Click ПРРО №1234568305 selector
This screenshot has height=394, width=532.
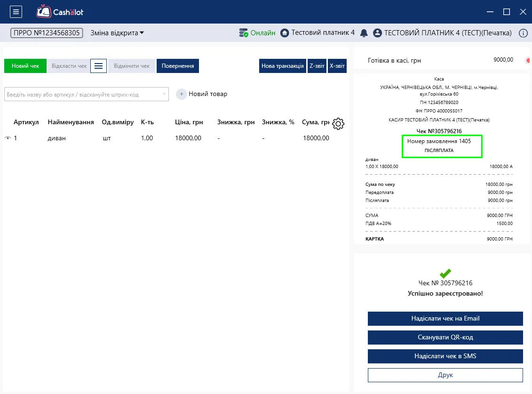pyautogui.click(x=47, y=33)
